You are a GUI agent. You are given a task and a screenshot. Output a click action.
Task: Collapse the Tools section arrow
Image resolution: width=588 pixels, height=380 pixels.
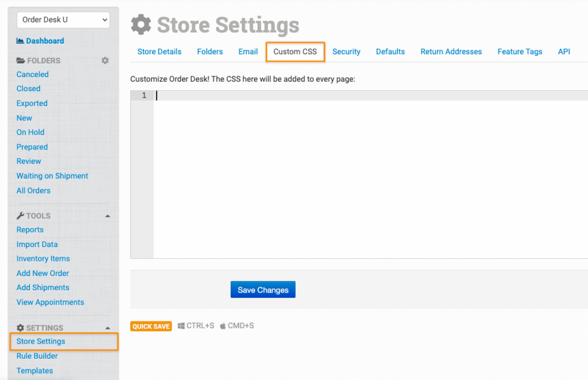[107, 216]
